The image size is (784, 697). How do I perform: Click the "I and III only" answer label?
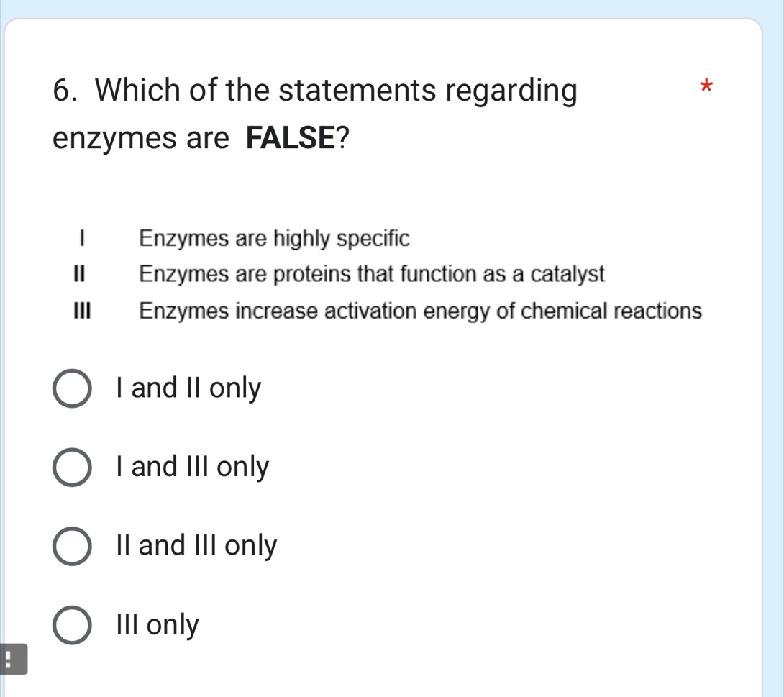[x=191, y=467]
